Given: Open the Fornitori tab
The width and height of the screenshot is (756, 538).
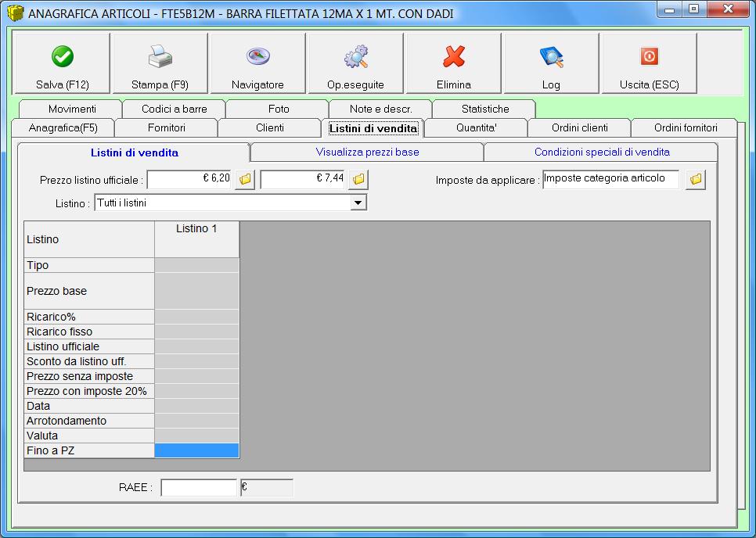Looking at the screenshot, I should click(x=167, y=128).
